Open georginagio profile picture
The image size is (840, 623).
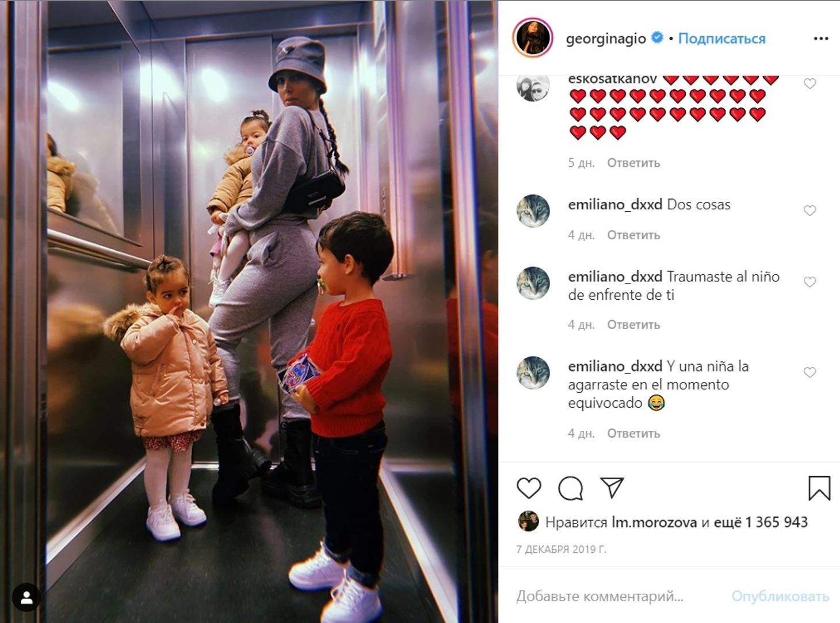533,38
